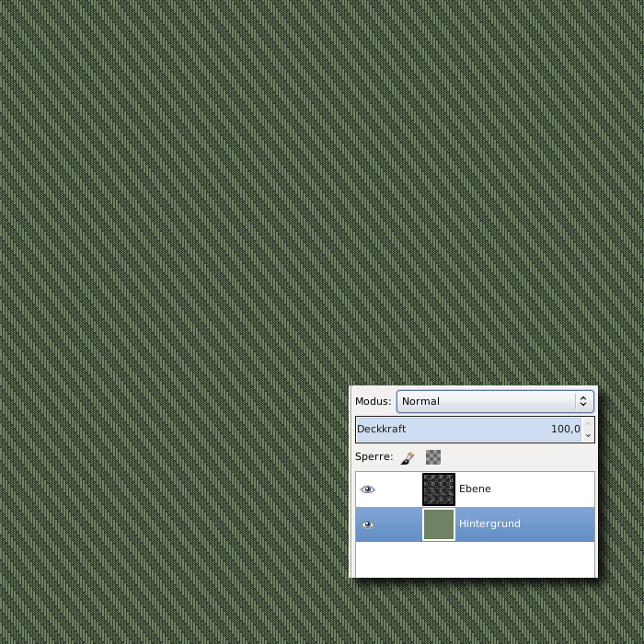Hide the Hintergrund layer via eye icon
This screenshot has height=644, width=644.
pyautogui.click(x=368, y=524)
